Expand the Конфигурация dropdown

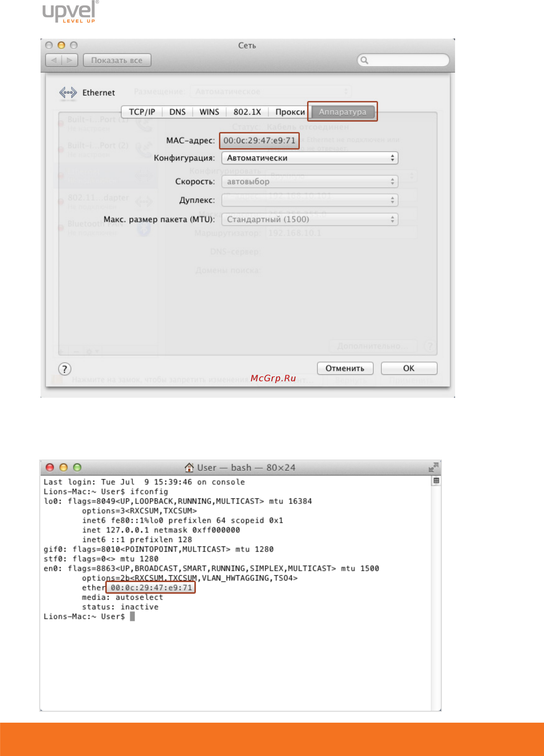tap(310, 158)
